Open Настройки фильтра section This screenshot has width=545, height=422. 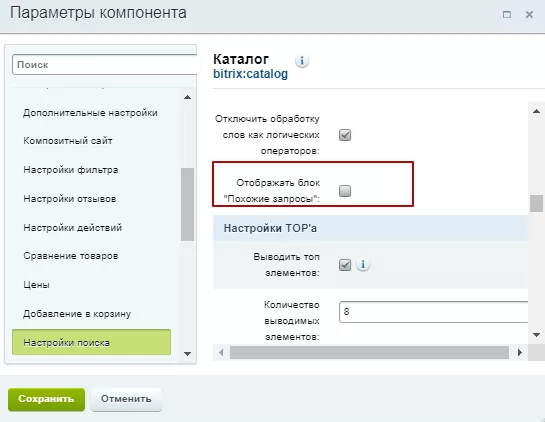(x=71, y=170)
